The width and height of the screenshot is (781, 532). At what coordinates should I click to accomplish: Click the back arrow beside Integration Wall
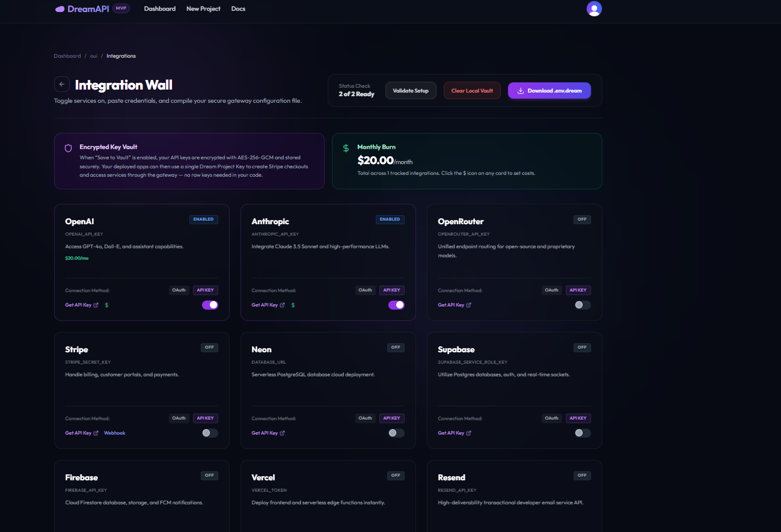(62, 84)
